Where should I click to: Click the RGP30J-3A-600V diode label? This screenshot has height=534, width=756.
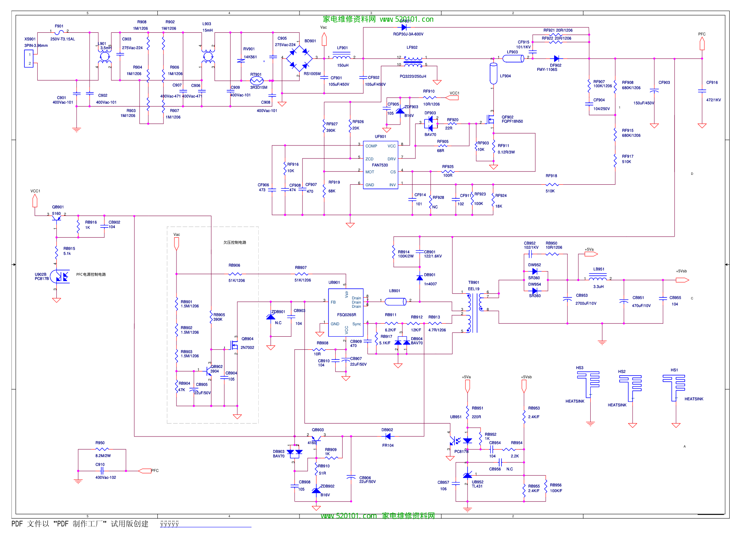408,34
